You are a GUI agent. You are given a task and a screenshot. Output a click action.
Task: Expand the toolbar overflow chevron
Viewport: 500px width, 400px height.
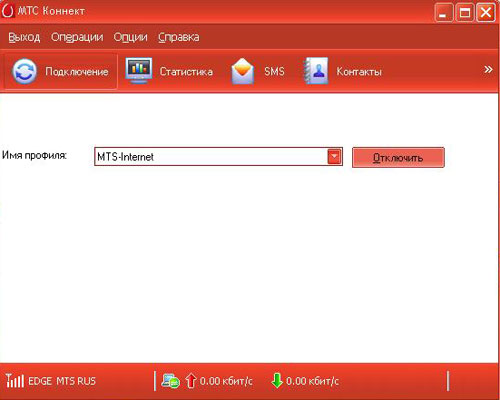488,70
